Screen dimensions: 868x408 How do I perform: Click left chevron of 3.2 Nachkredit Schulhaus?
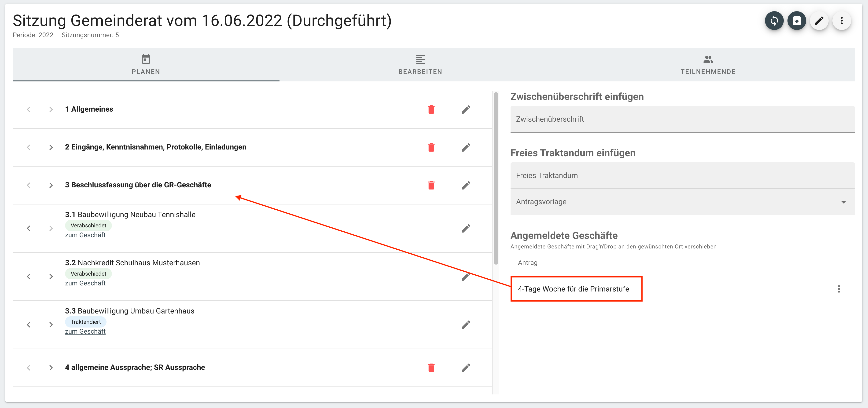pyautogui.click(x=29, y=276)
